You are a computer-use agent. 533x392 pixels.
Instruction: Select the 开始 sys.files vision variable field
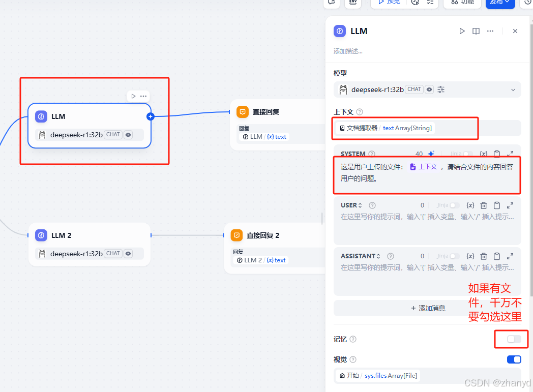pos(427,376)
